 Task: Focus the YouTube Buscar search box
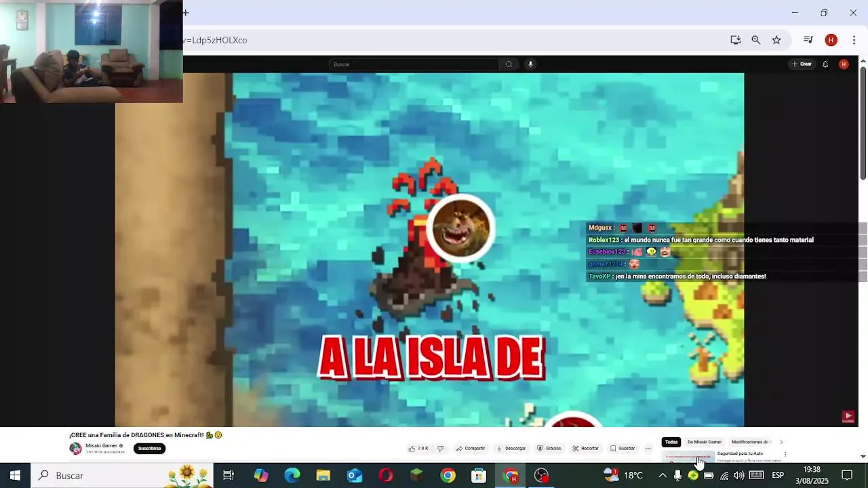[x=414, y=64]
